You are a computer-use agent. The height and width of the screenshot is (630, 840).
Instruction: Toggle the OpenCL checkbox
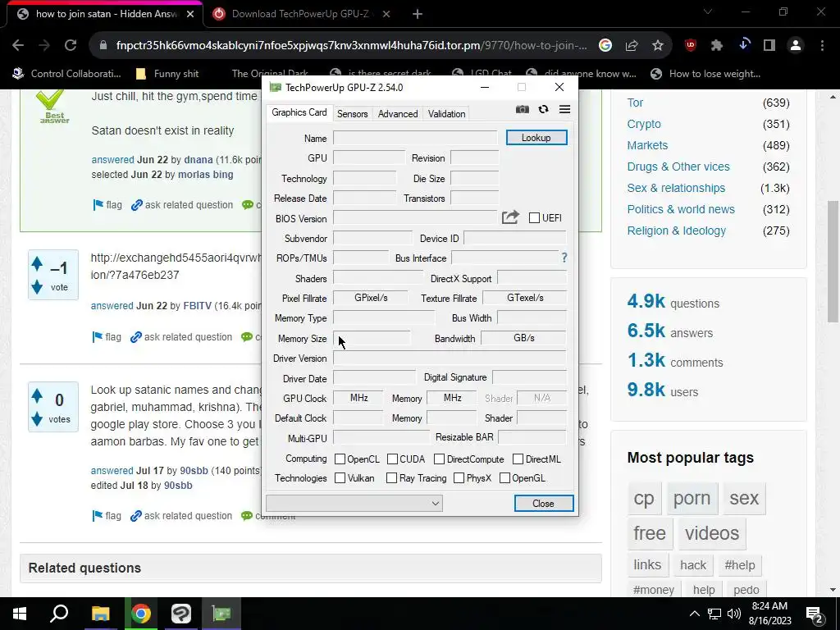(340, 459)
